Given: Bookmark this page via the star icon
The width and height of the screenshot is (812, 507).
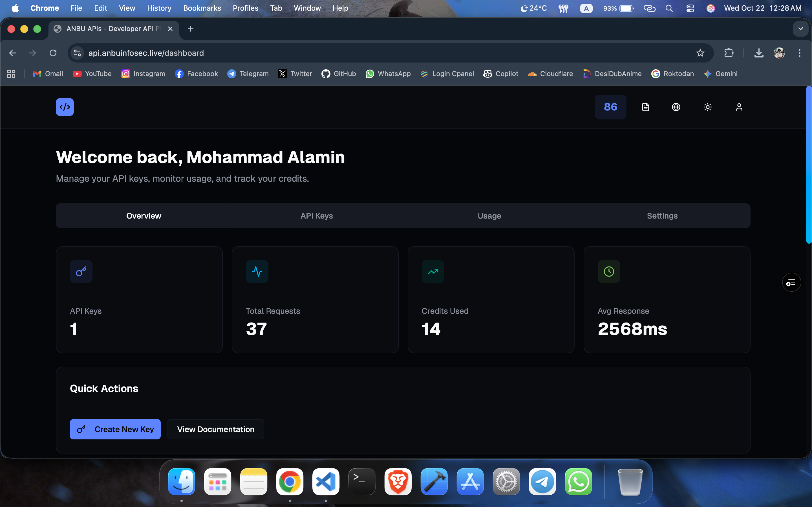Looking at the screenshot, I should [700, 53].
